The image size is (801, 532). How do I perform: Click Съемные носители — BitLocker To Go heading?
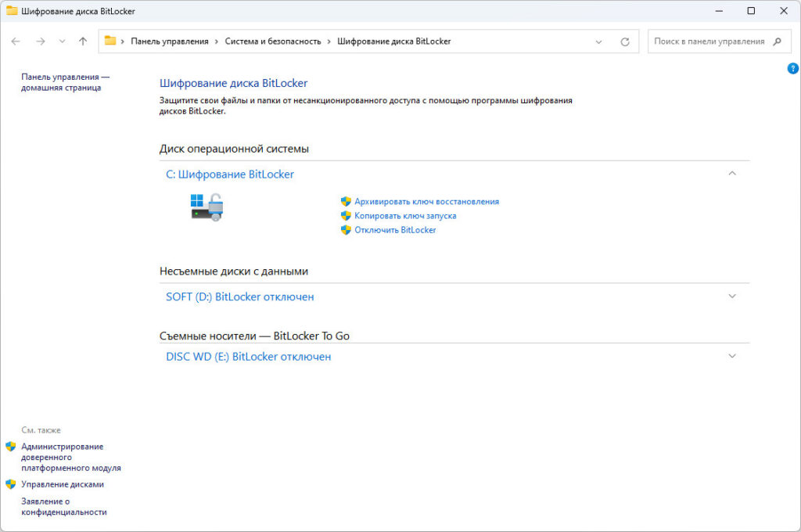click(x=254, y=336)
